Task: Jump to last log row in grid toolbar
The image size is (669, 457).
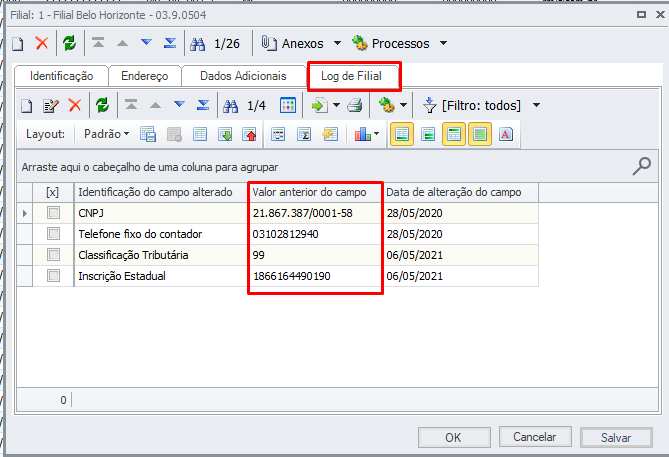Action: [x=203, y=105]
